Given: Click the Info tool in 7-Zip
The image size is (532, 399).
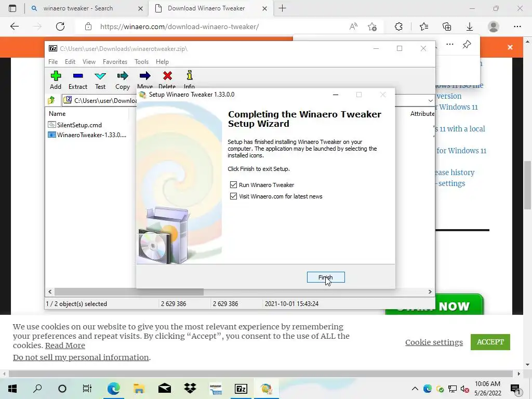Looking at the screenshot, I should pos(189,79).
